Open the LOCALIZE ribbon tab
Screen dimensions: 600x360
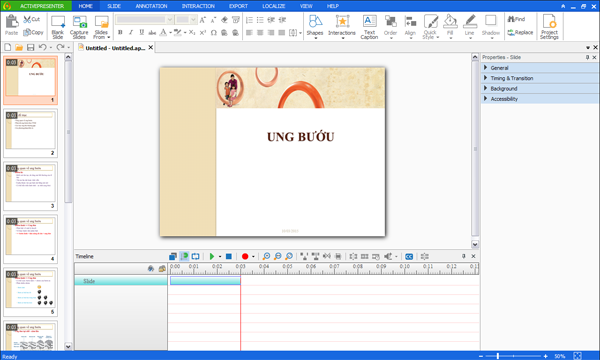(x=274, y=6)
